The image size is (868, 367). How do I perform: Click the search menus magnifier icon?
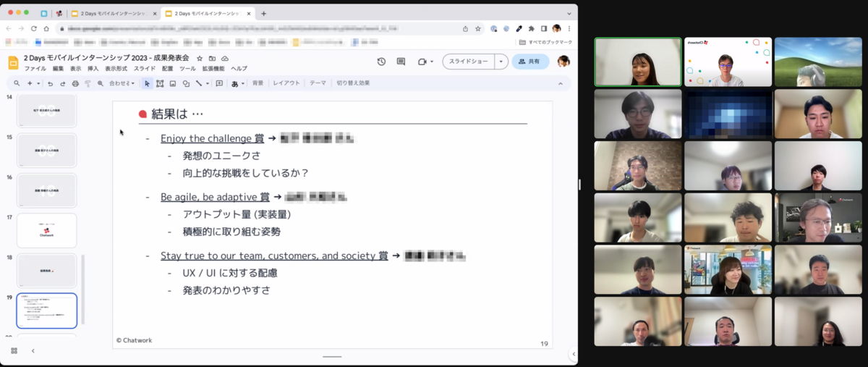pos(17,83)
